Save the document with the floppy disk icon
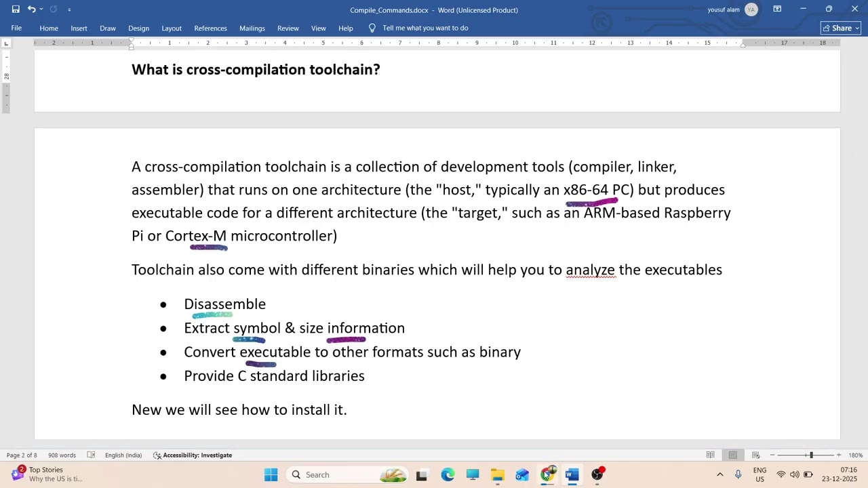Image resolution: width=868 pixels, height=488 pixels. tap(16, 9)
